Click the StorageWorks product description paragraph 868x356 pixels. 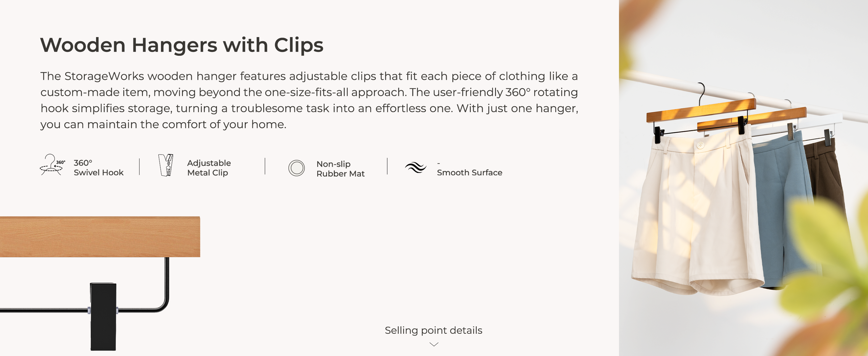[309, 100]
